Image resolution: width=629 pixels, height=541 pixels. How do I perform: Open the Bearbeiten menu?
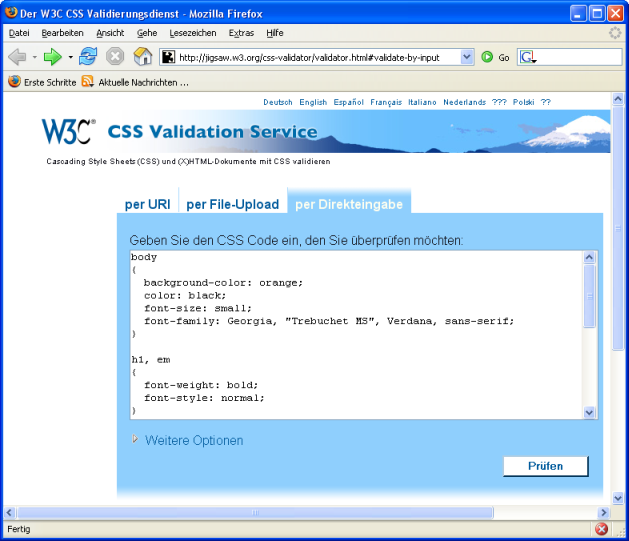coord(63,33)
